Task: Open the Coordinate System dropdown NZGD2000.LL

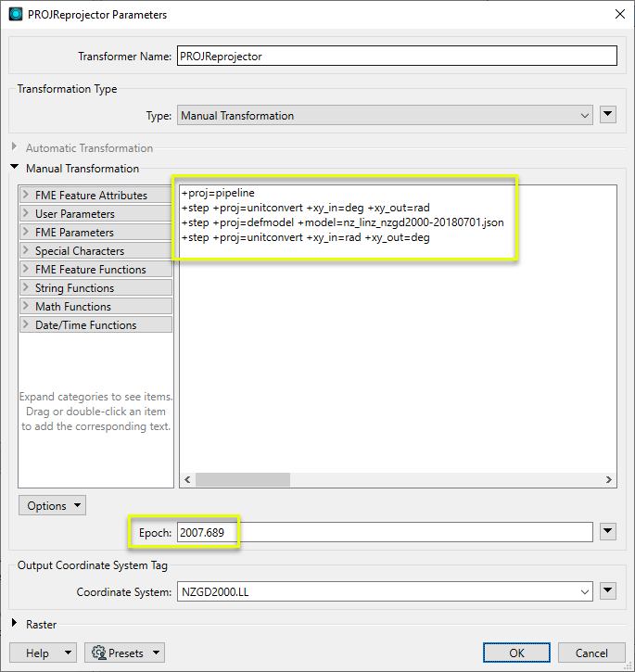Action: coord(385,591)
